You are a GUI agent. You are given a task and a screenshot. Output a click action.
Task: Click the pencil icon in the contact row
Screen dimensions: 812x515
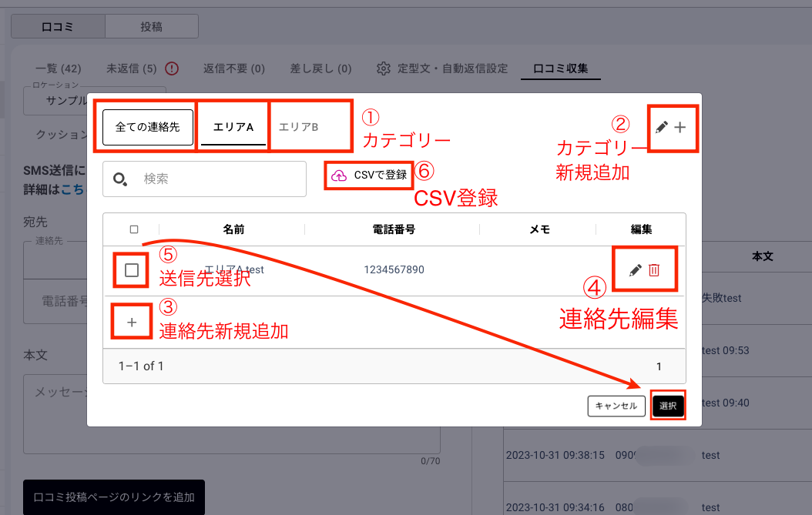coord(635,269)
